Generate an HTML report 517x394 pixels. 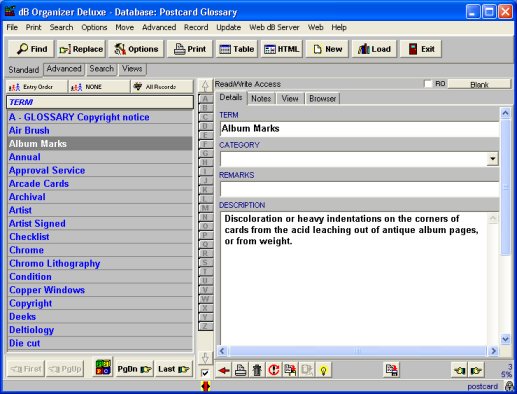(282, 49)
